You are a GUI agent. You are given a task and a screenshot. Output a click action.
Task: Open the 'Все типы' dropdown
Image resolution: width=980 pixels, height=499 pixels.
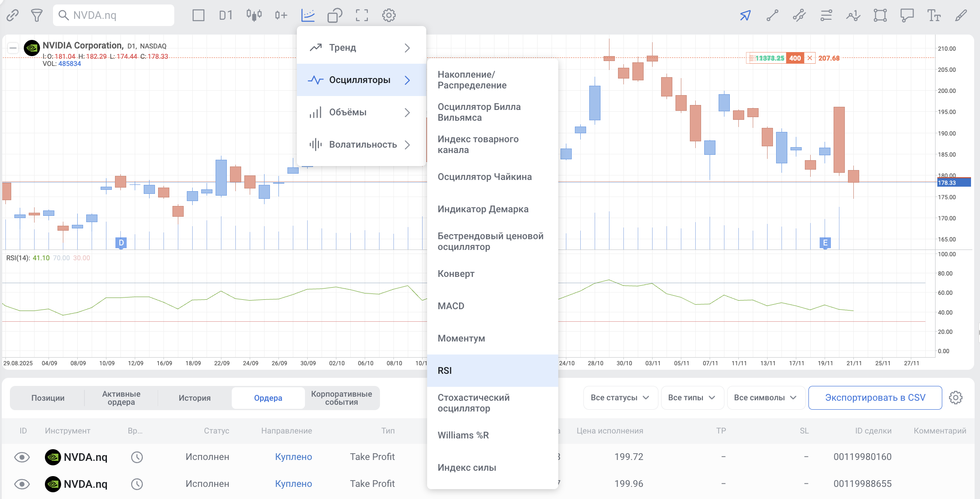click(692, 398)
